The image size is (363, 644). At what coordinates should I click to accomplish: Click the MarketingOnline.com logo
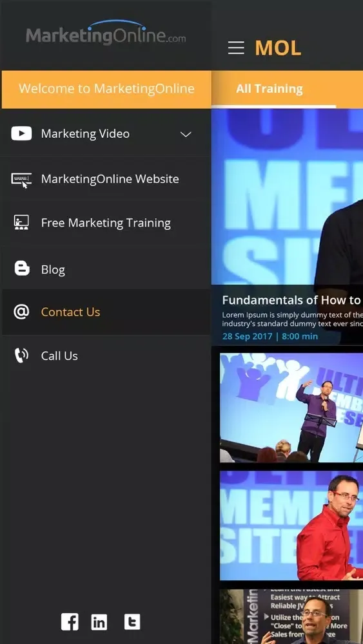tap(106, 32)
